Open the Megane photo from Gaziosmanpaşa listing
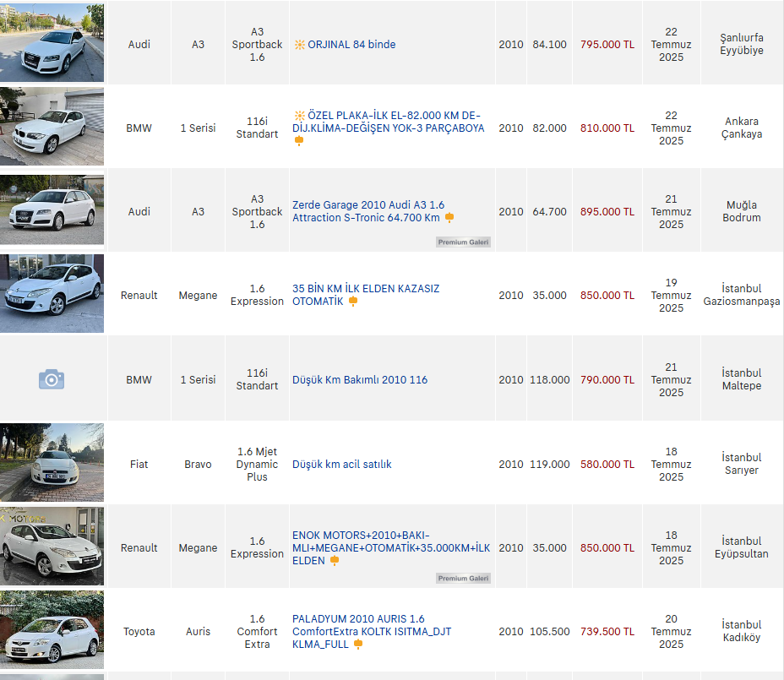 tap(52, 293)
